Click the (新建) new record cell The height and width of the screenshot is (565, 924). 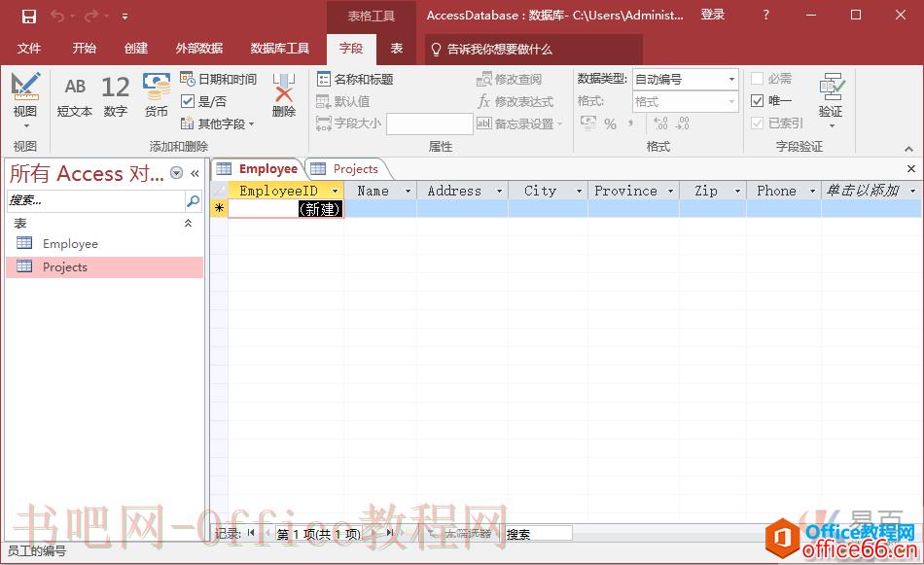pos(286,208)
